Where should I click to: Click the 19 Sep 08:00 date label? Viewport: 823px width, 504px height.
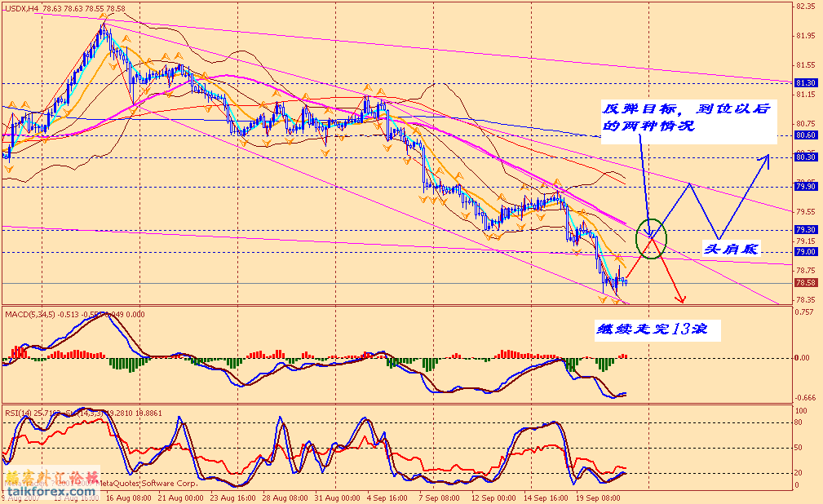598,497
